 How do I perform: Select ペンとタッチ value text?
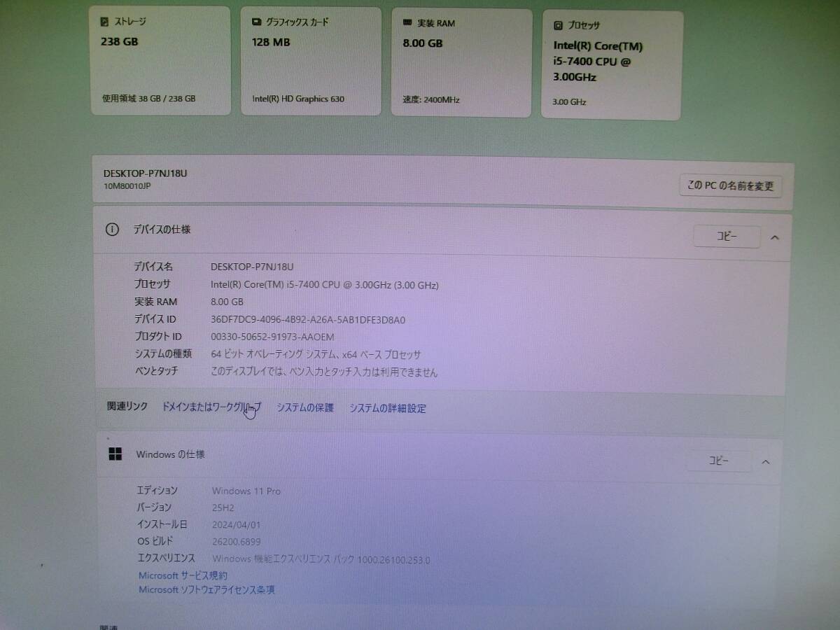click(324, 372)
